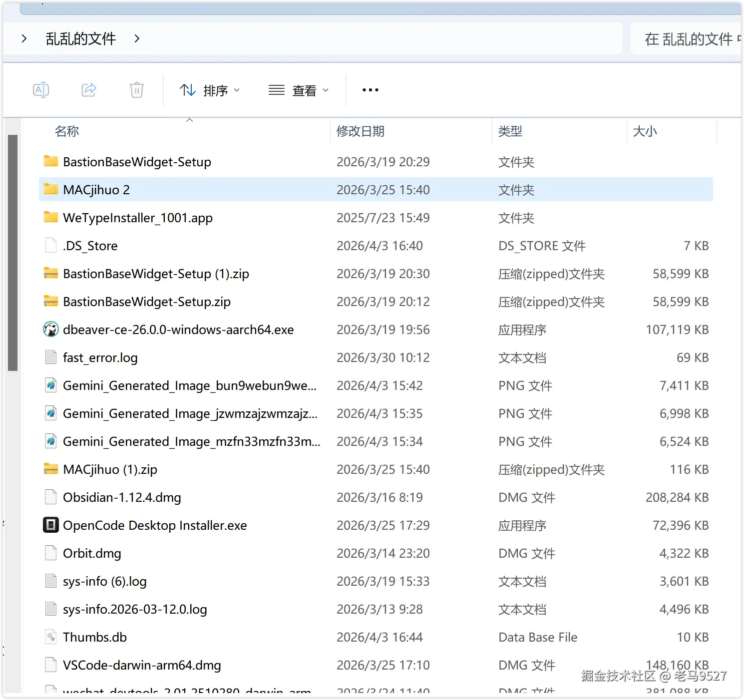
Task: Click the BastionBaseWidget-Setup folder icon
Action: 50,161
